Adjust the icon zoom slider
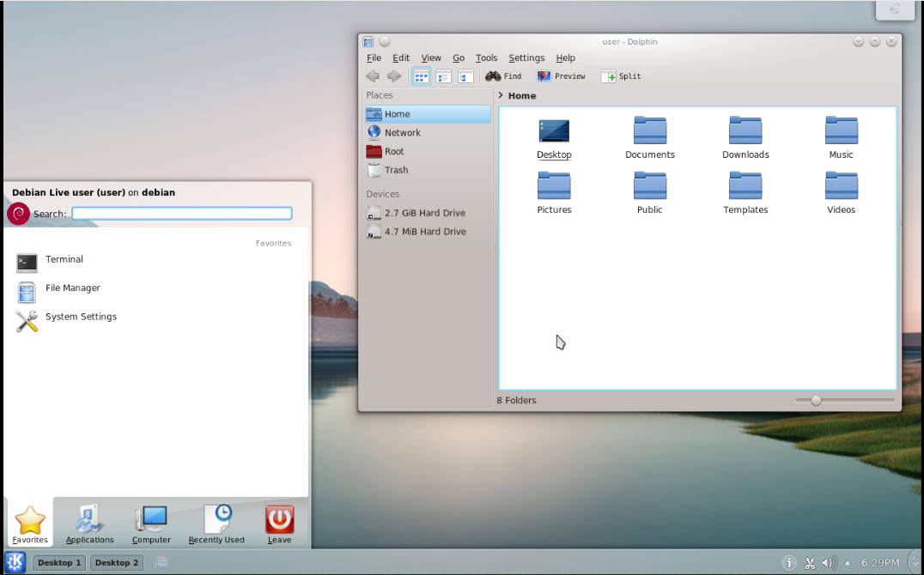The image size is (924, 575). (x=816, y=401)
